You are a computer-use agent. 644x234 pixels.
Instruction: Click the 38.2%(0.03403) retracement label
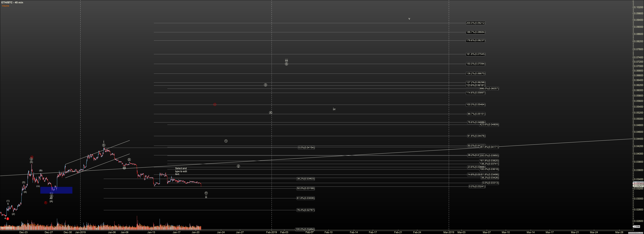pos(306,179)
